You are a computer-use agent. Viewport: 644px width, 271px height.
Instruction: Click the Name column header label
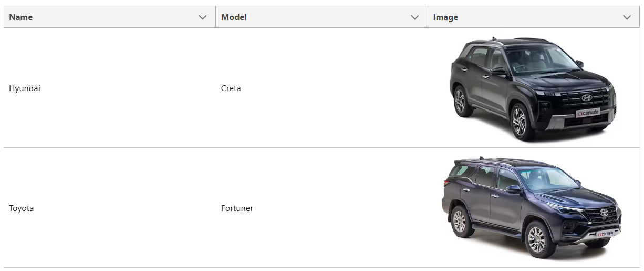21,17
